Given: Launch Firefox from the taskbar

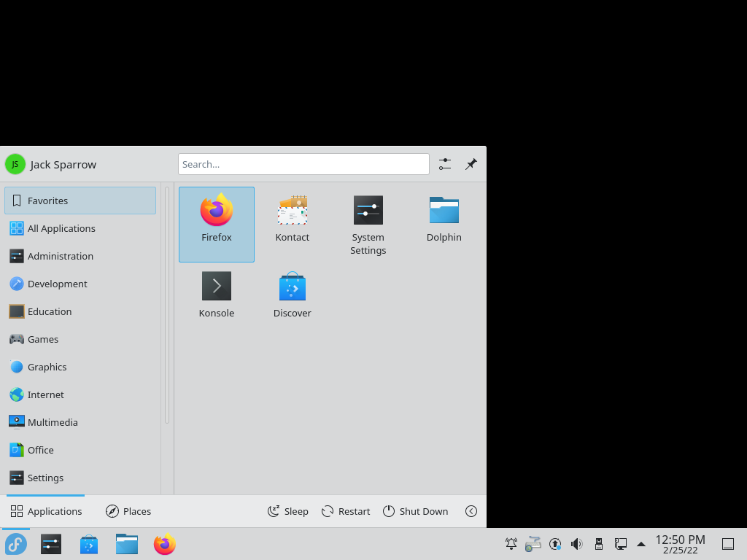Looking at the screenshot, I should tap(165, 544).
